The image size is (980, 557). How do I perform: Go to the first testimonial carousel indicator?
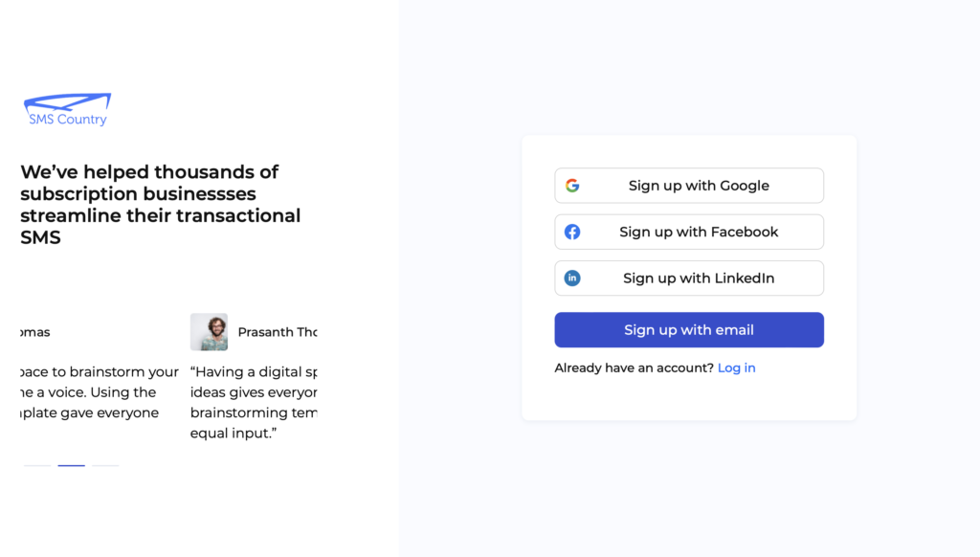[37, 466]
